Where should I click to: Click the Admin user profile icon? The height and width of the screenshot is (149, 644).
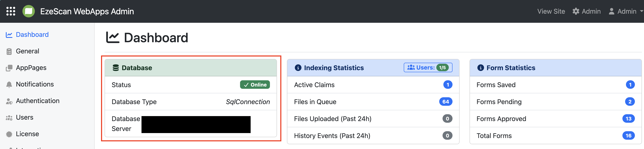611,11
